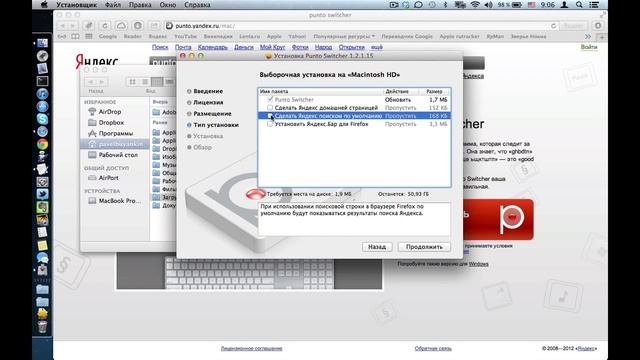Open the Справка menu
640x360 pixels.
pos(197,5)
